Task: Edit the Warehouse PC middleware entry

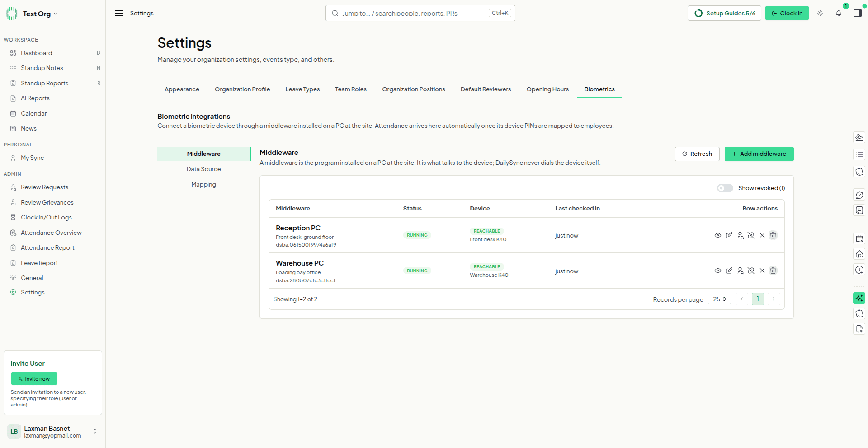Action: (729, 271)
